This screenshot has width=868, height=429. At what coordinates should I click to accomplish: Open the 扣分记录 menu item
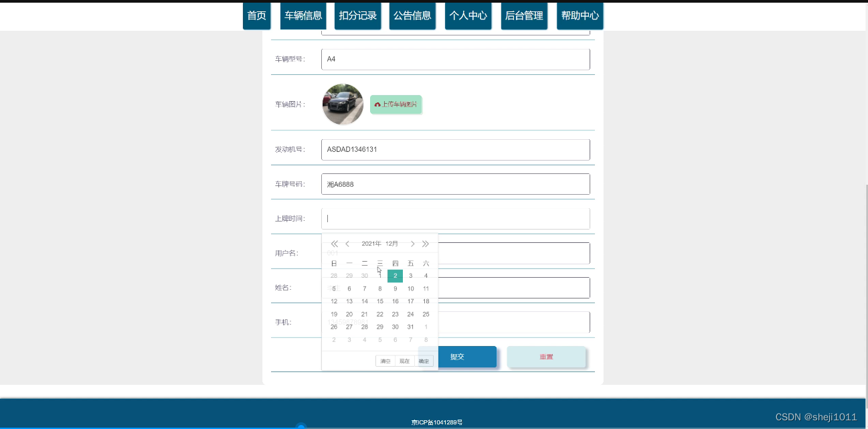(x=357, y=16)
